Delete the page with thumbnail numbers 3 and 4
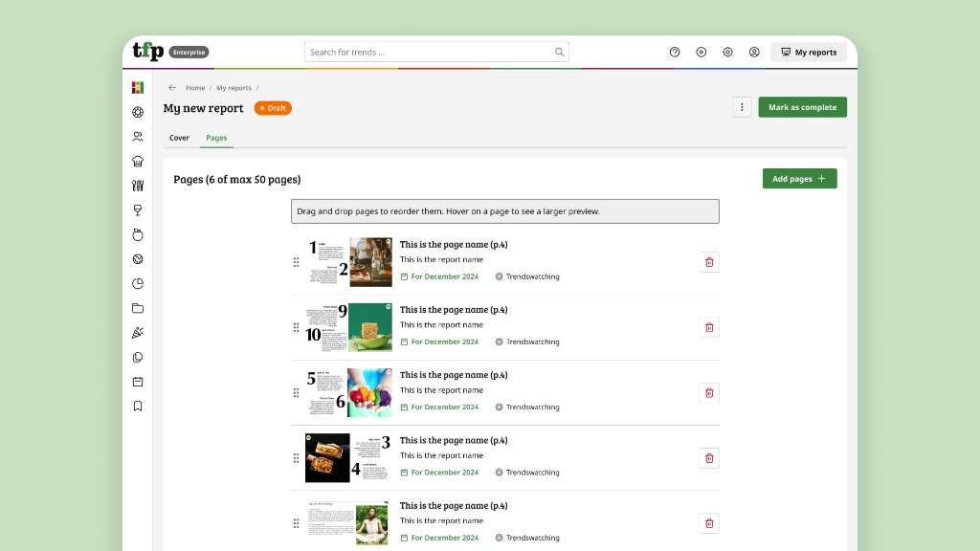The width and height of the screenshot is (980, 551). click(x=709, y=458)
